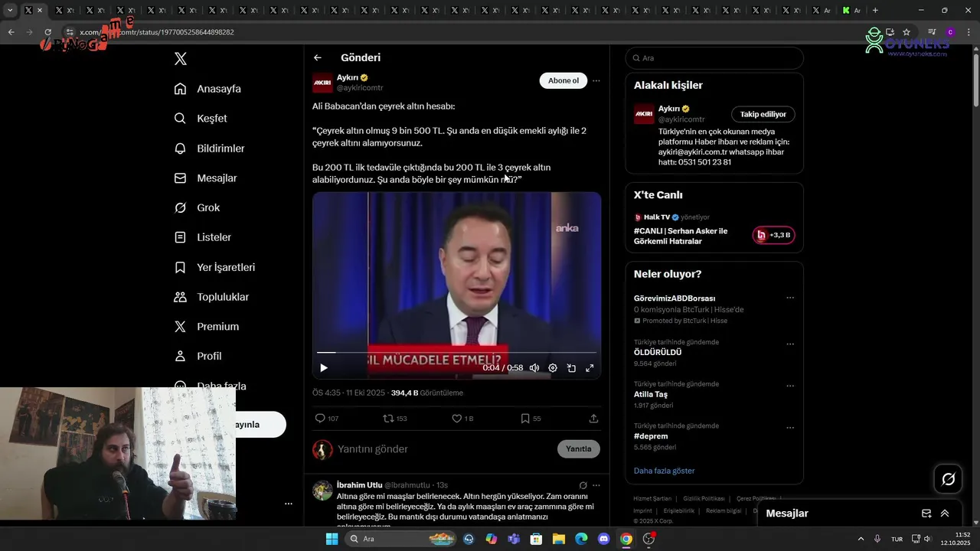The image size is (980, 551).
Task: Mute the video volume
Action: click(x=534, y=368)
